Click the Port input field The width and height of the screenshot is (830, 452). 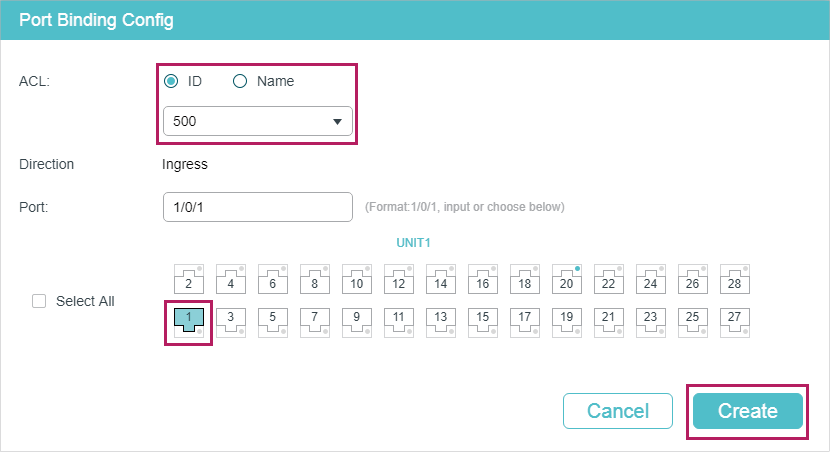pyautogui.click(x=257, y=206)
